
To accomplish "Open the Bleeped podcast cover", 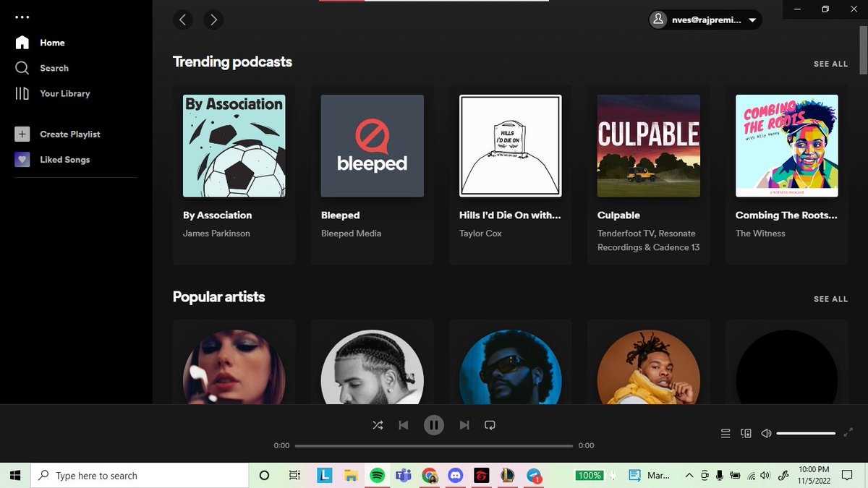I will [372, 146].
